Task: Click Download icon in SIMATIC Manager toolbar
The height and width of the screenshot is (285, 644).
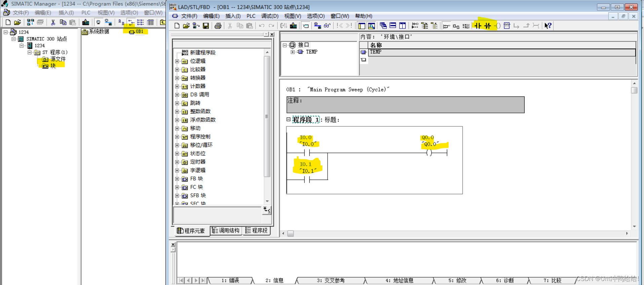Action: 86,23
